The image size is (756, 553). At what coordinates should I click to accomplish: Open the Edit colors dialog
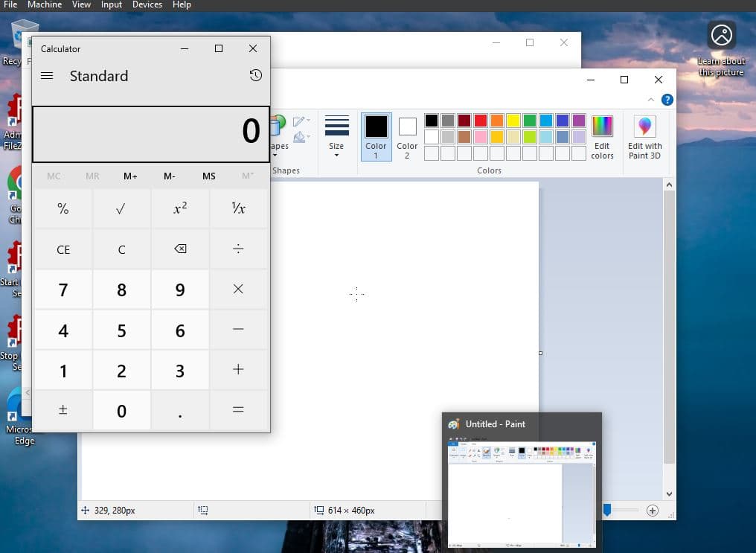602,136
